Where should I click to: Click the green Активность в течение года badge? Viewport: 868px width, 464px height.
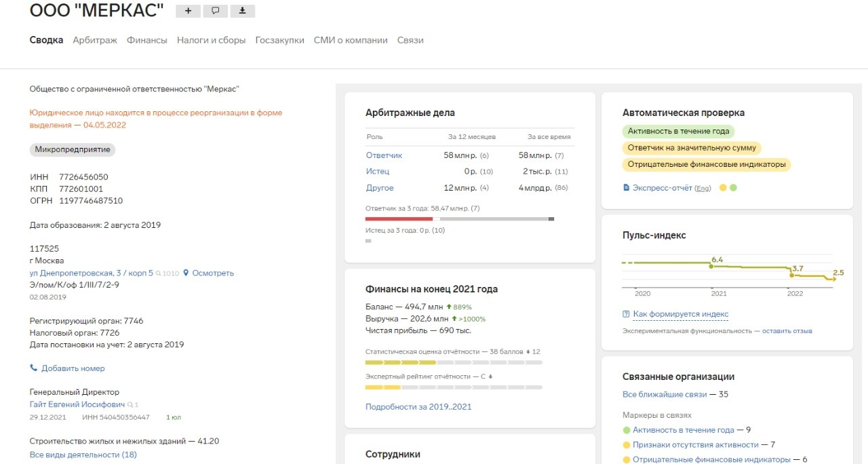pyautogui.click(x=679, y=132)
